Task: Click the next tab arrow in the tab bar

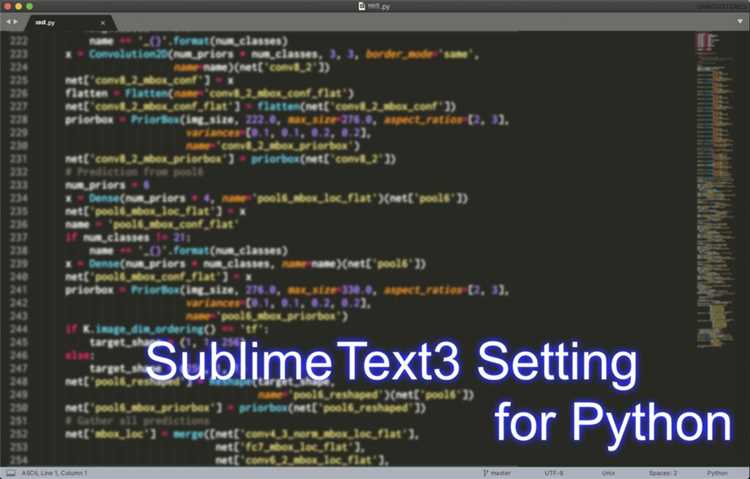Action: (x=15, y=22)
